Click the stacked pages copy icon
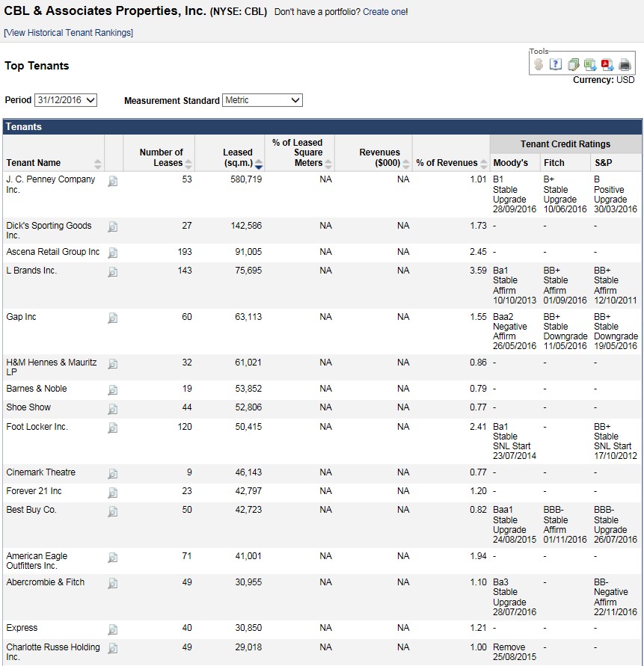Viewport: 644px width, 666px height. [573, 65]
